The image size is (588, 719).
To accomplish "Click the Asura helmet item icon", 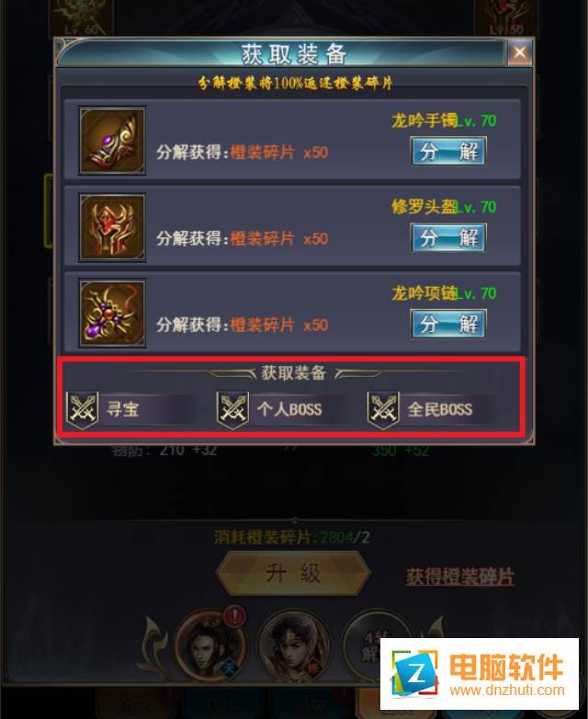I will [112, 227].
